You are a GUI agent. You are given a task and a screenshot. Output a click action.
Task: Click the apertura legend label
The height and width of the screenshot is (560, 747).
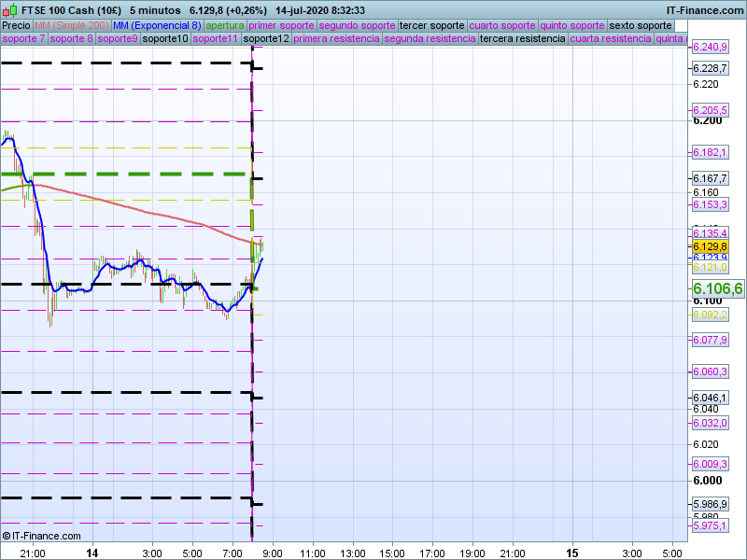coord(225,25)
